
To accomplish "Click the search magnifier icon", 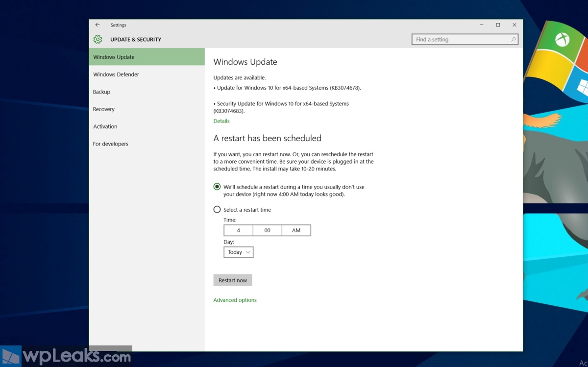I will coord(513,40).
